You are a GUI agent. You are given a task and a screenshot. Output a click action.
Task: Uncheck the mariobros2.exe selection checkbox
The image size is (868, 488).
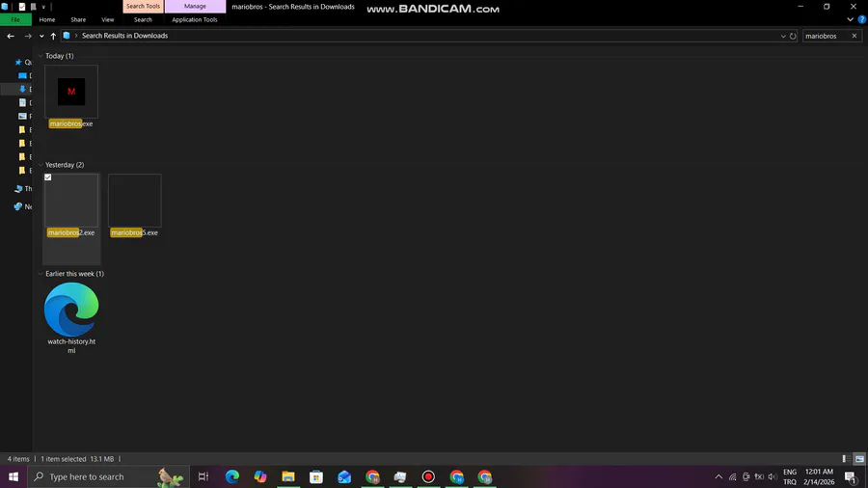point(48,177)
